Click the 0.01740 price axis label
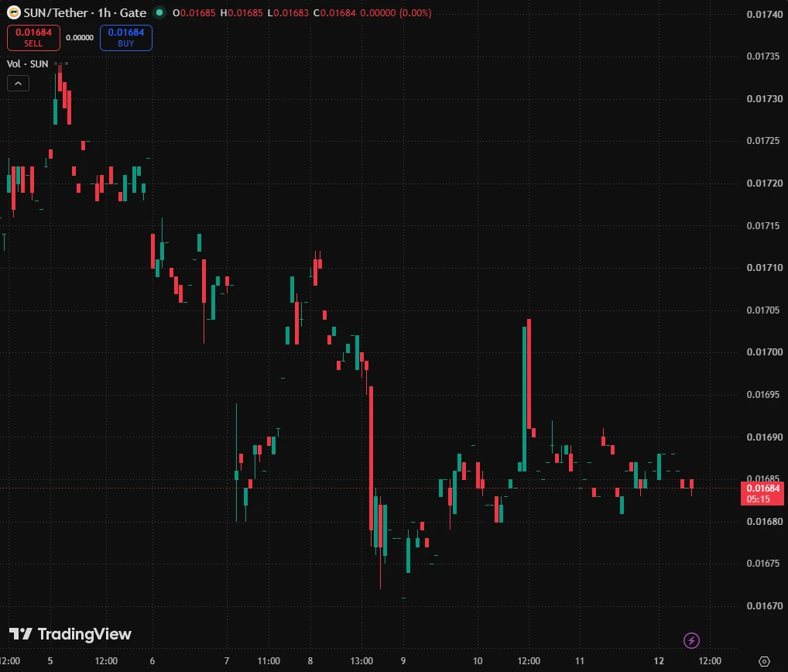788x672 pixels. coord(764,15)
